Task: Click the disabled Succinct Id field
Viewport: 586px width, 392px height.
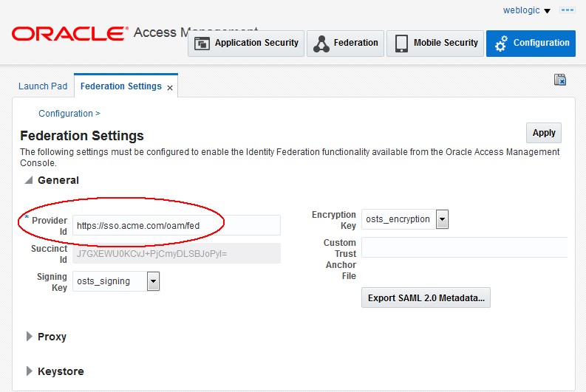Action: coord(177,253)
